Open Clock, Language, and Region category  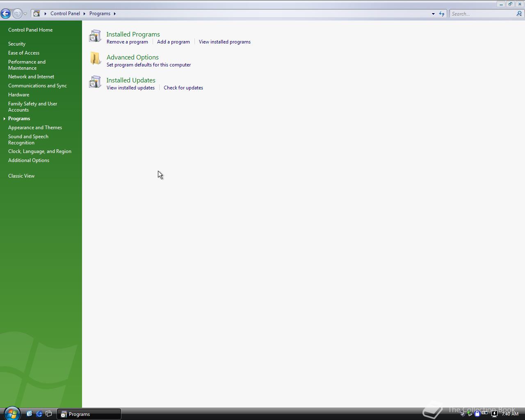click(40, 151)
